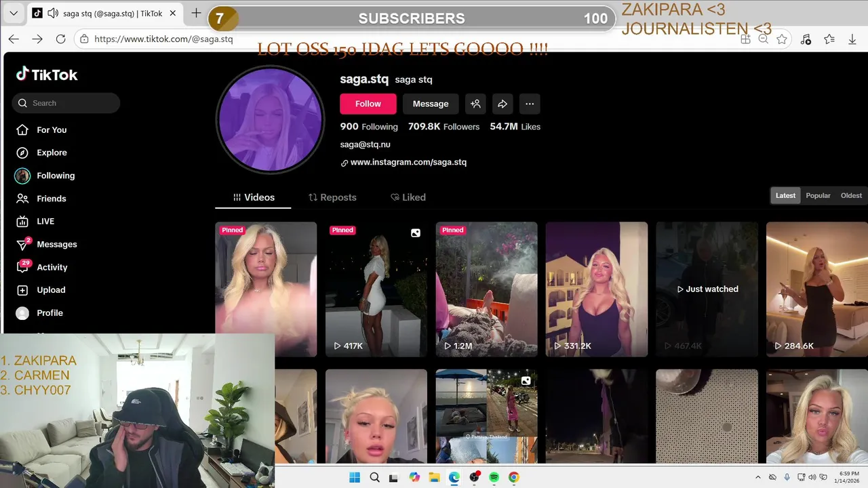The image size is (868, 488).
Task: Sort videos by Latest
Action: pyautogui.click(x=785, y=195)
